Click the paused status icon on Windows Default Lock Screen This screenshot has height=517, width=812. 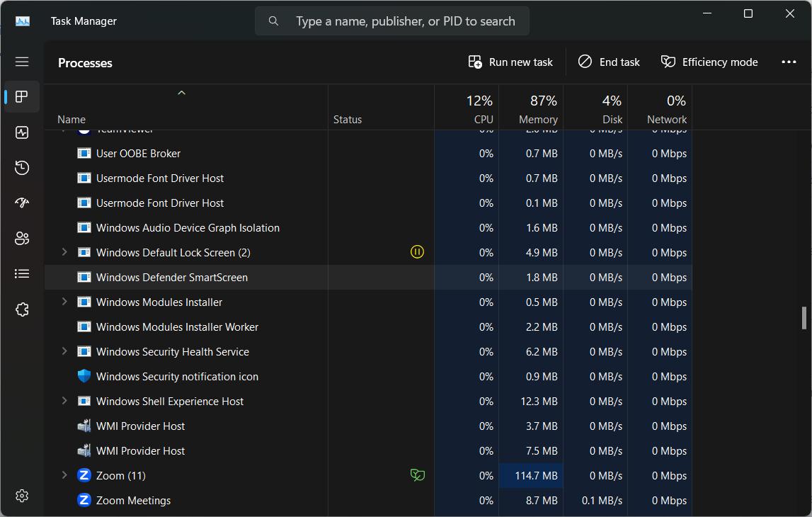(417, 251)
